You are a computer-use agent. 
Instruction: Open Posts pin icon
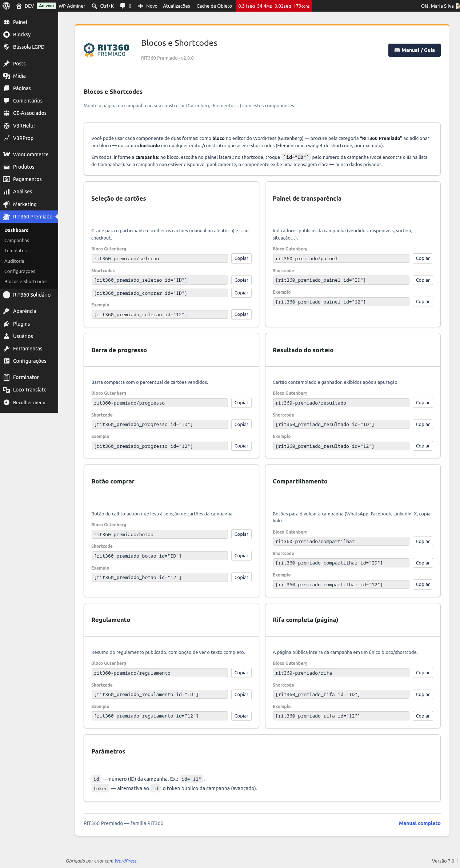point(7,64)
